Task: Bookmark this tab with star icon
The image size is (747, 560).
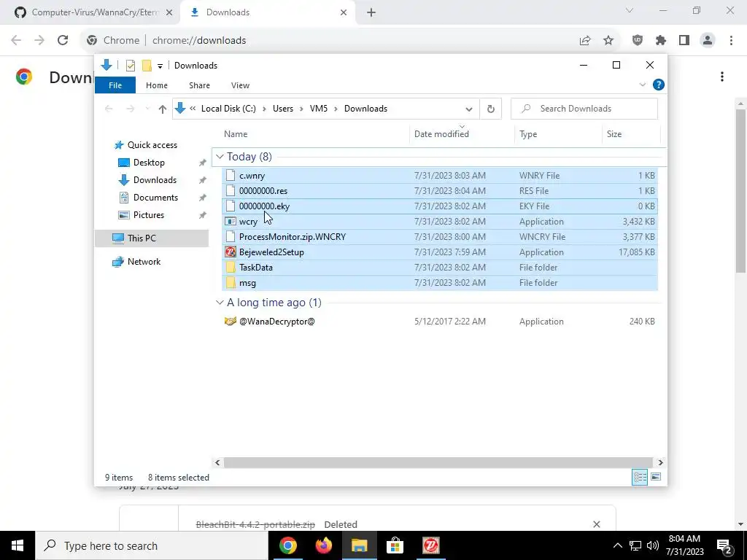Action: coord(608,41)
